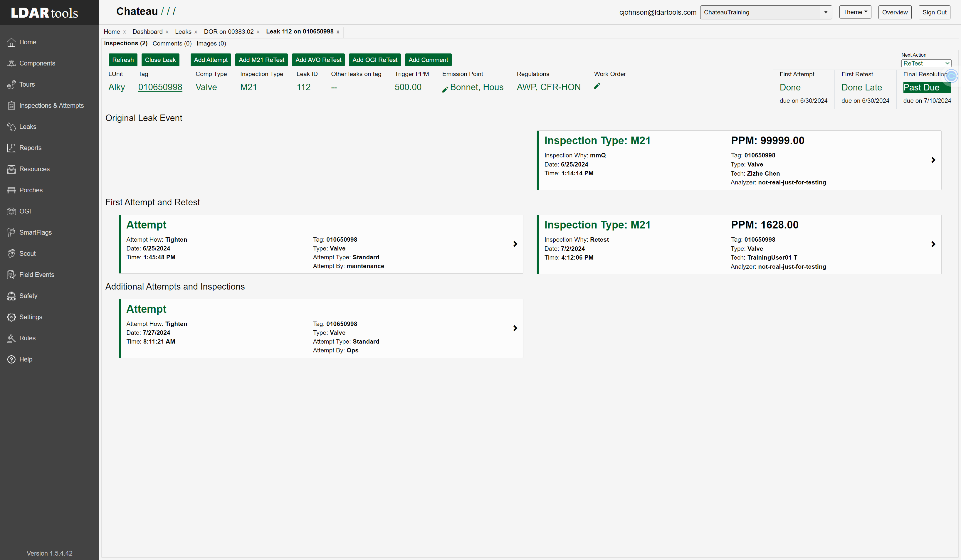Click Add AVO ReTest
Screen dimensions: 961x560
click(x=318, y=60)
